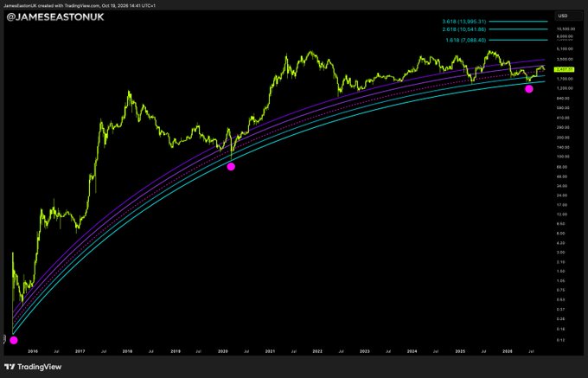Click the 2016 time axis label
This screenshot has width=588, height=378.
[x=33, y=351]
